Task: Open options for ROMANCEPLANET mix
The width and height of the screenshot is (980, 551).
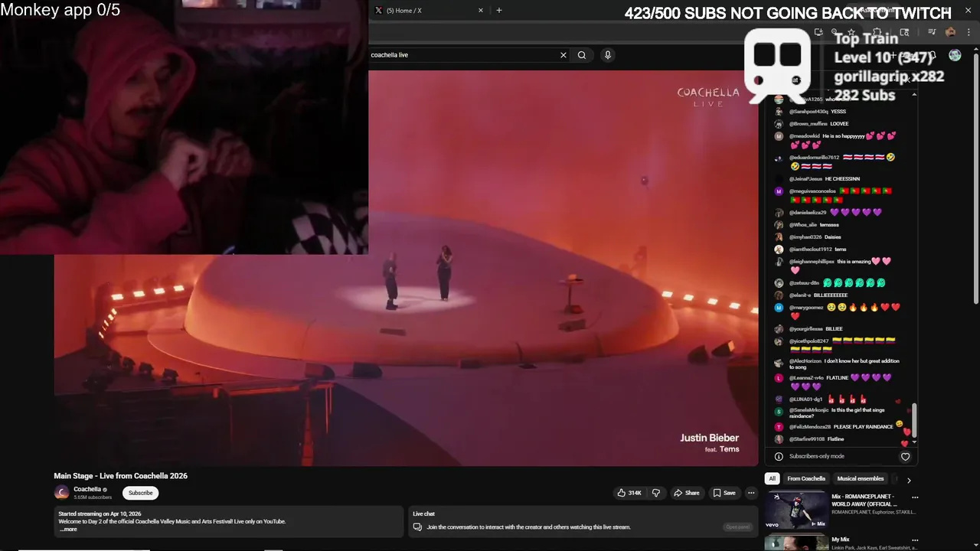Action: pos(914,497)
